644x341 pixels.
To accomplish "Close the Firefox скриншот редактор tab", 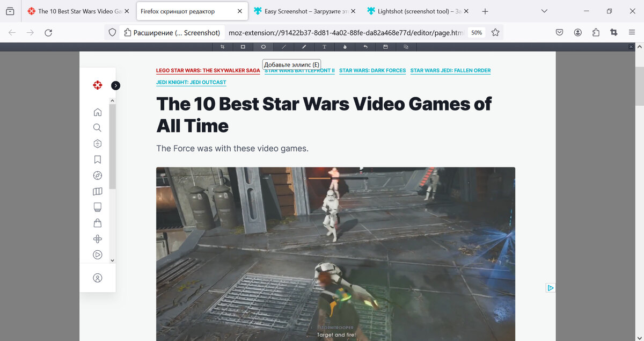I will [x=239, y=11].
